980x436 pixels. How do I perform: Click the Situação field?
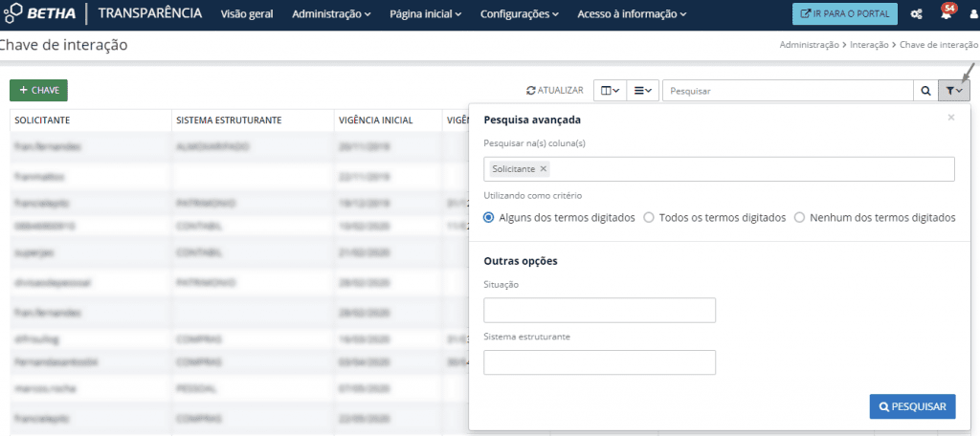click(599, 311)
